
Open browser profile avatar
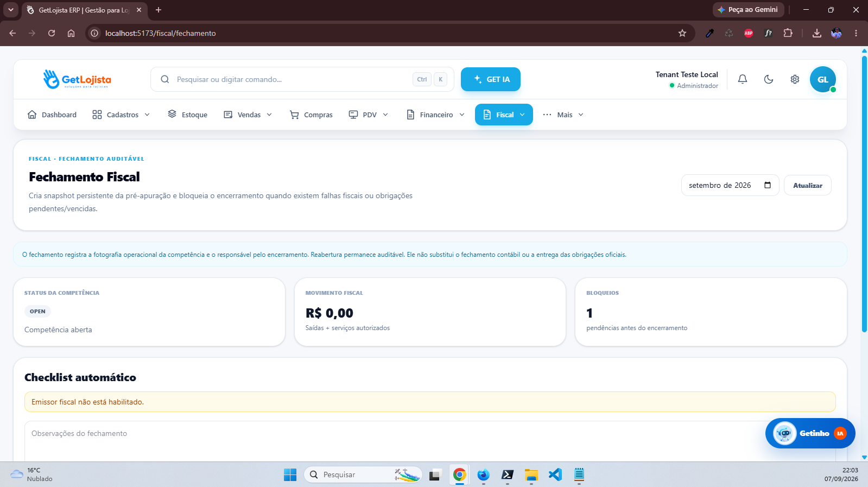pos(837,33)
